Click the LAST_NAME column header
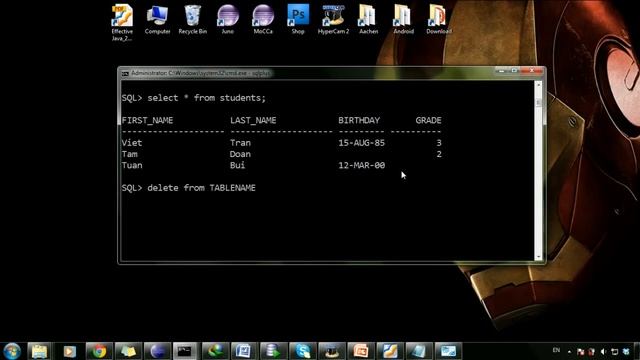 pyautogui.click(x=253, y=120)
